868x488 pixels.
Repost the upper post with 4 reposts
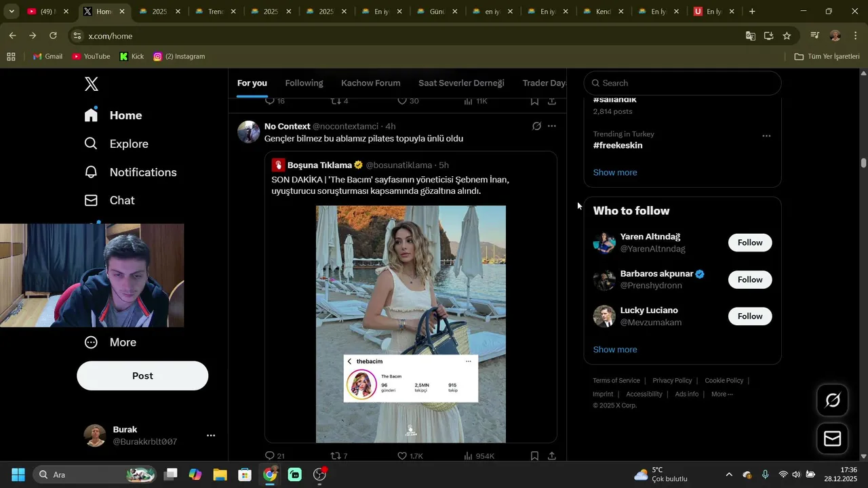pyautogui.click(x=339, y=101)
